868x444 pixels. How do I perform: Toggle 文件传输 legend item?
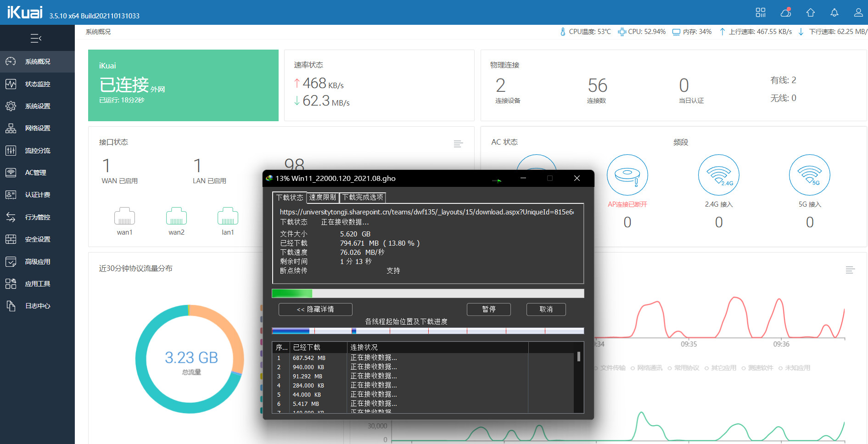[x=610, y=368]
